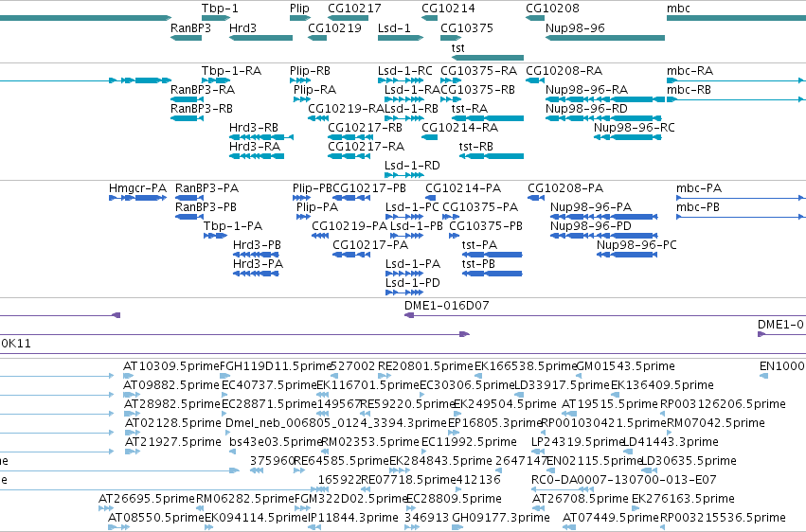Click the Hrd3-PB protein label

[x=257, y=245]
